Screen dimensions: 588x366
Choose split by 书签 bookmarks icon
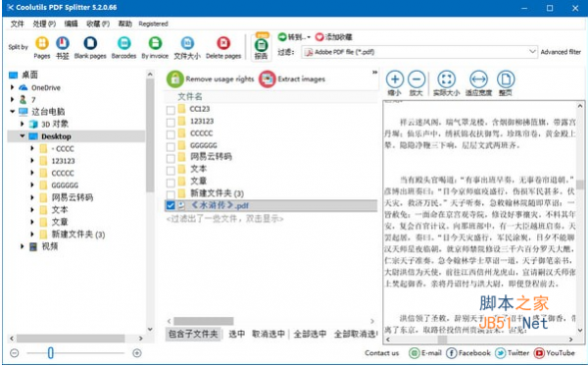point(63,43)
